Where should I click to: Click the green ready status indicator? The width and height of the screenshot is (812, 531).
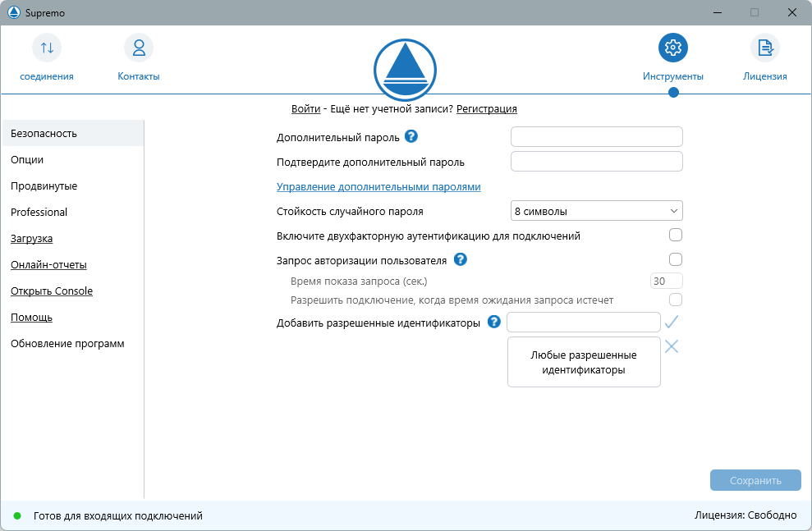17,515
